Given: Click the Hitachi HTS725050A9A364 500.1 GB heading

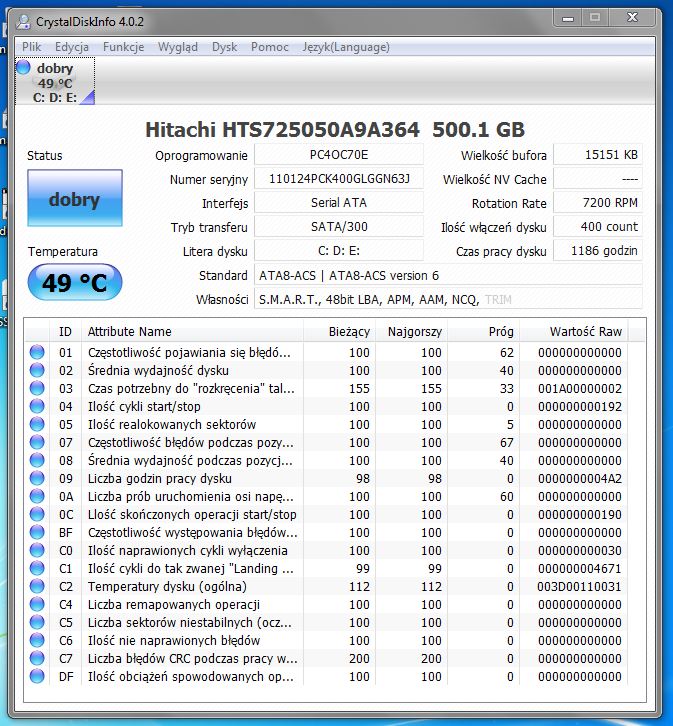Looking at the screenshot, I should [x=335, y=129].
